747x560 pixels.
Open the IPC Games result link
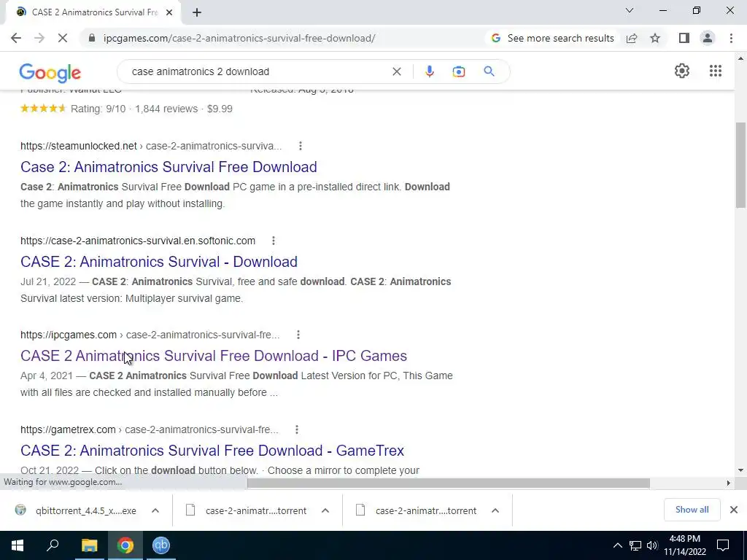point(214,356)
